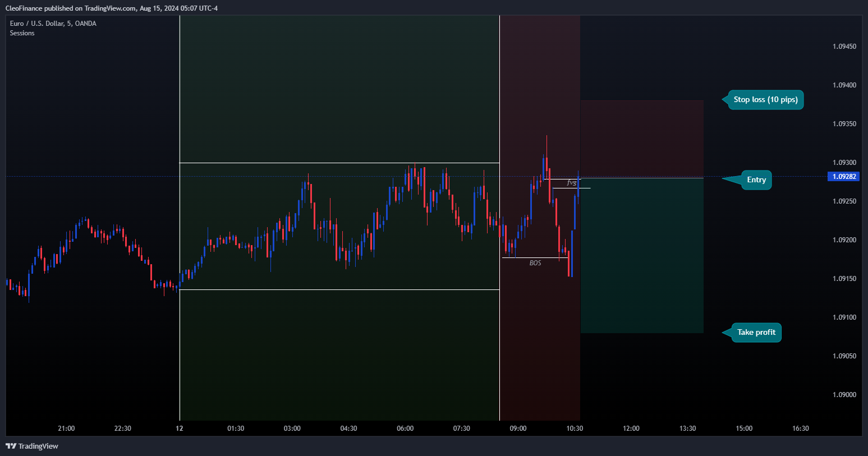Select the red stop-loss zone of short position
Screen dimensions: 868x456
[x=642, y=139]
